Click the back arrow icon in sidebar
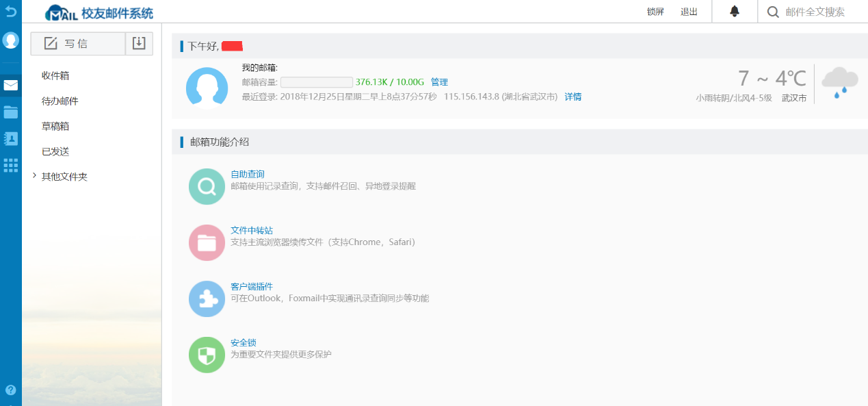Screen dimensions: 868x406 10,12
